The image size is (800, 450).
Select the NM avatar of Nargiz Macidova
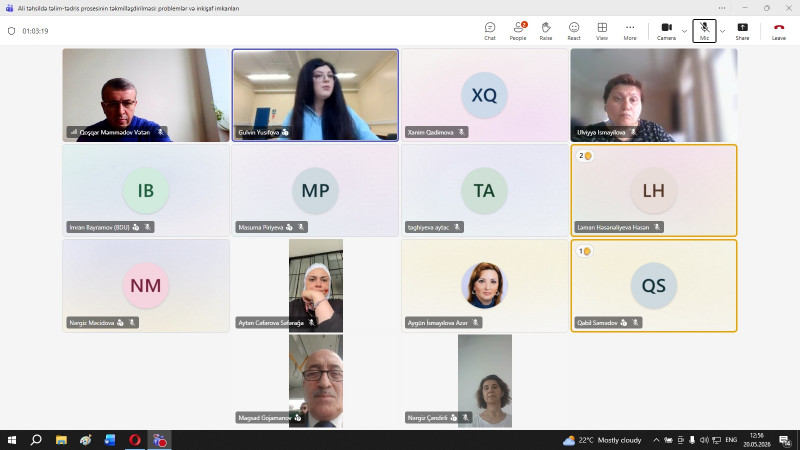[x=146, y=285]
